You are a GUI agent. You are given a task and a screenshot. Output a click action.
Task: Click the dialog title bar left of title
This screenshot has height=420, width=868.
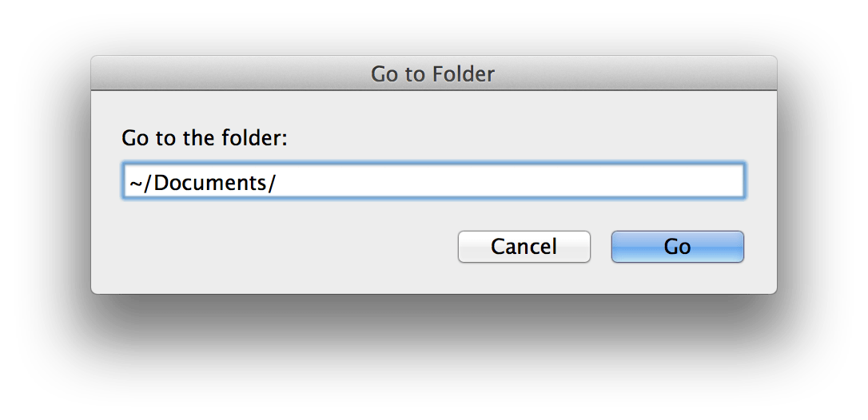point(224,74)
